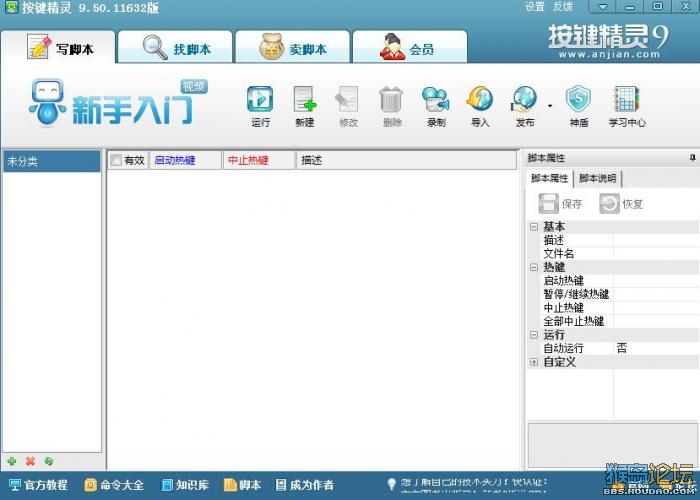Remove category with red X icon
700x500 pixels.
(30, 461)
